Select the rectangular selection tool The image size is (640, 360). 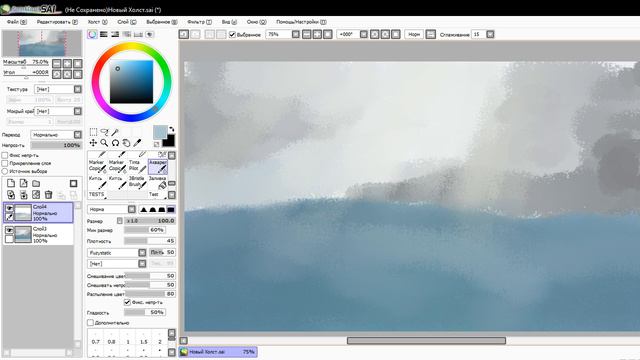point(93,132)
